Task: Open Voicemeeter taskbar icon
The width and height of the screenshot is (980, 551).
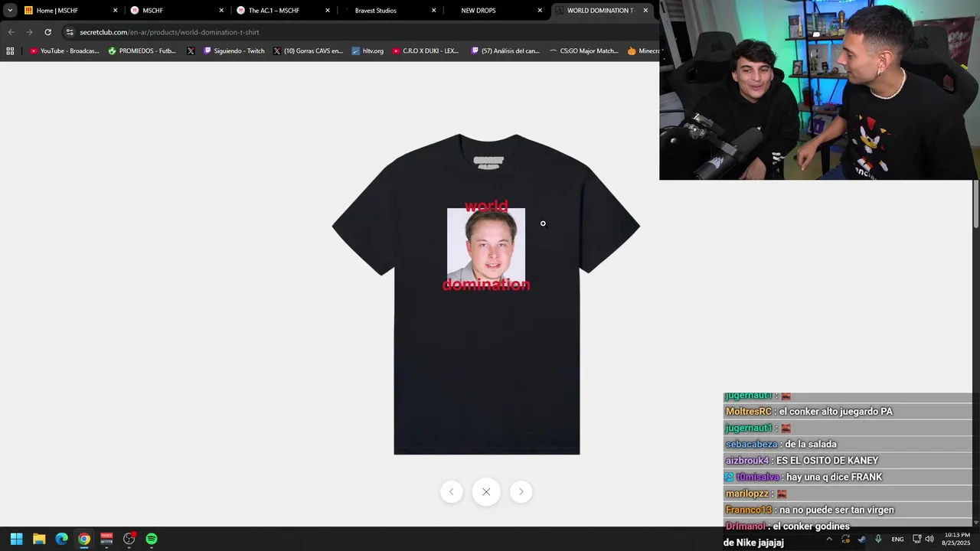Action: (106, 539)
